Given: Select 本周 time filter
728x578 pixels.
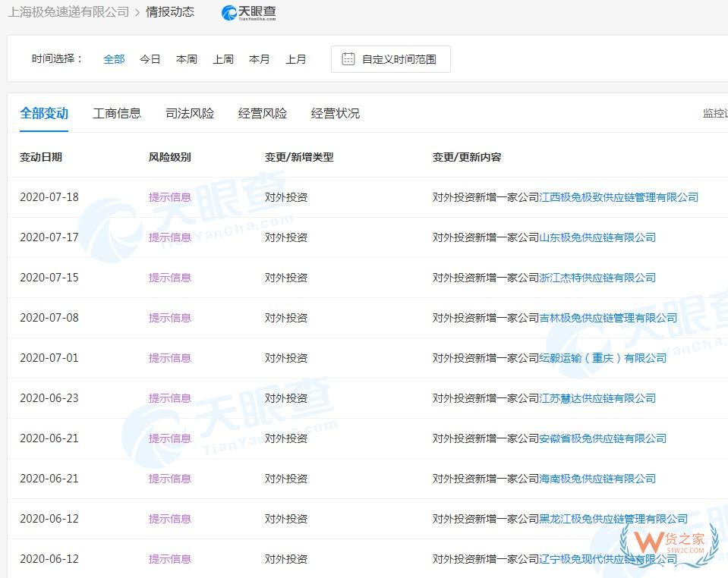Looking at the screenshot, I should tap(187, 59).
